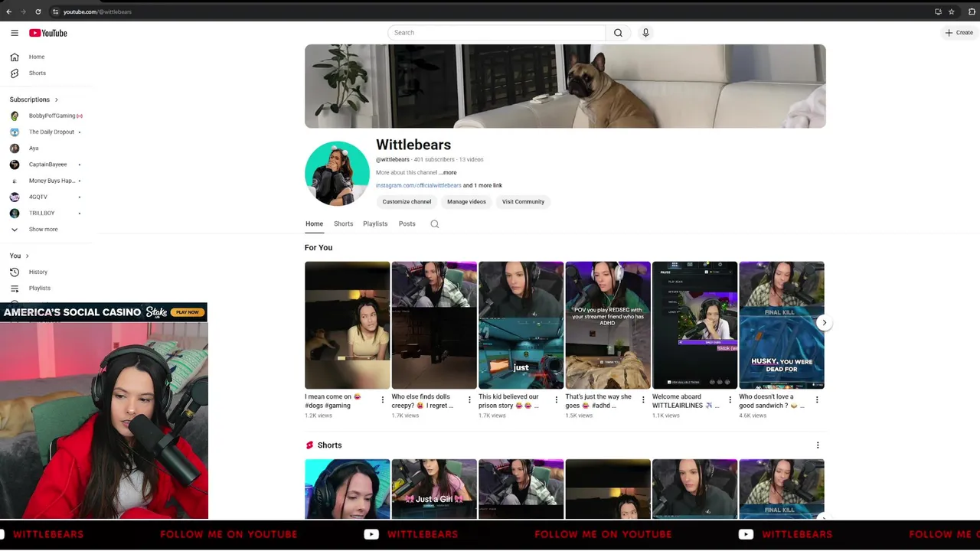Open the Create dropdown button
The width and height of the screenshot is (980, 551).
pos(959,33)
